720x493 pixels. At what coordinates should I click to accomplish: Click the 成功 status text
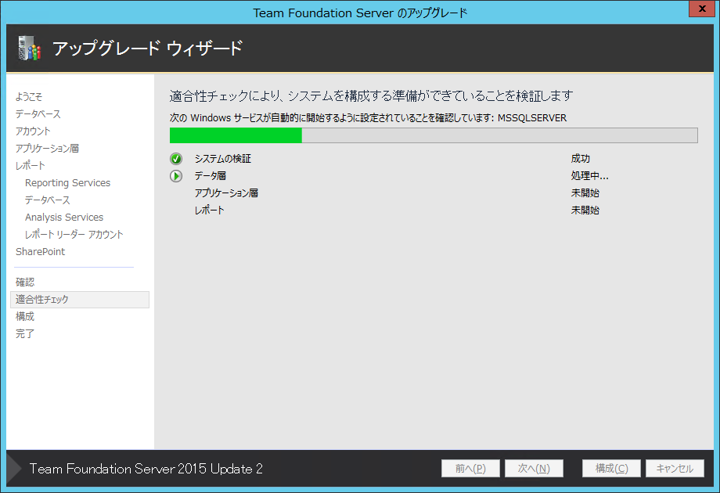(x=580, y=159)
